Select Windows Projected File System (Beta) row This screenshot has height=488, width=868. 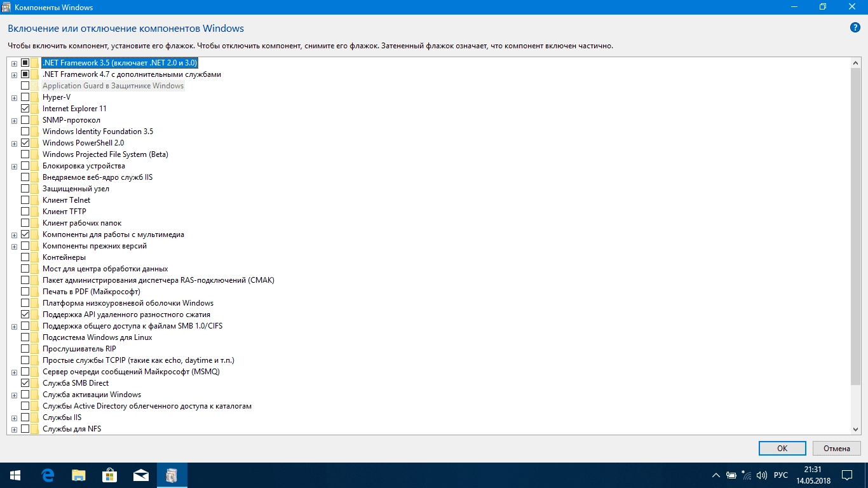tap(105, 154)
